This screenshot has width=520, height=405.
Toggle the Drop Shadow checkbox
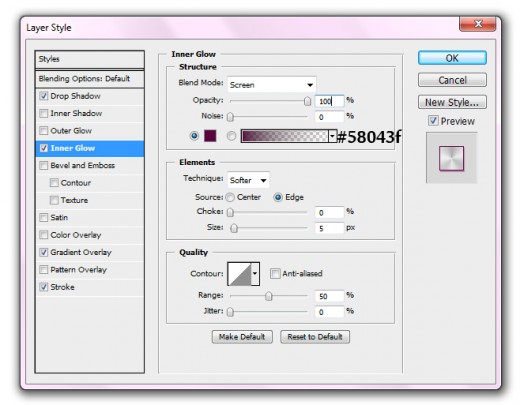coord(44,96)
